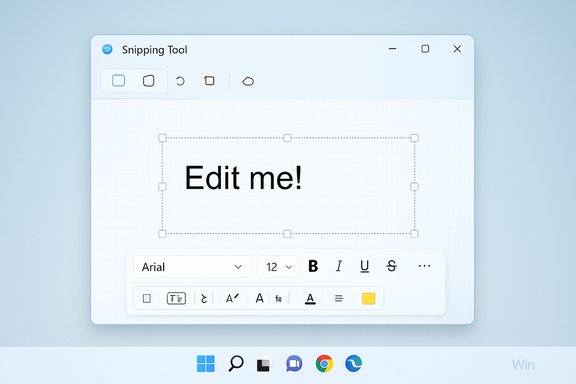576x384 pixels.
Task: Click the crop square icon in top toolbar
Action: [209, 80]
